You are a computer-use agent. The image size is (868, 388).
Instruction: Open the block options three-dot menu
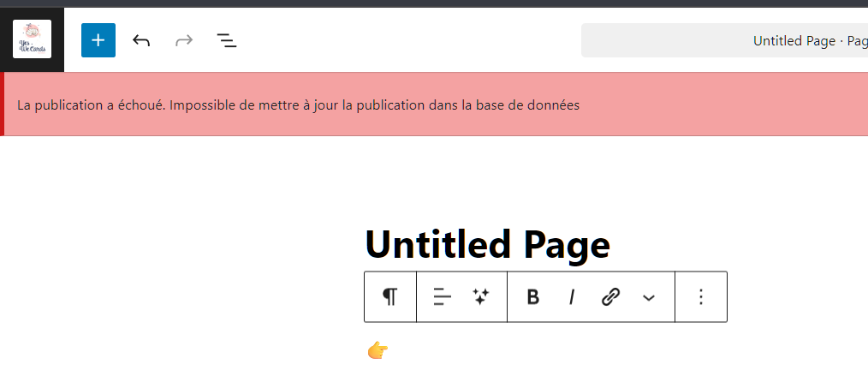(701, 297)
